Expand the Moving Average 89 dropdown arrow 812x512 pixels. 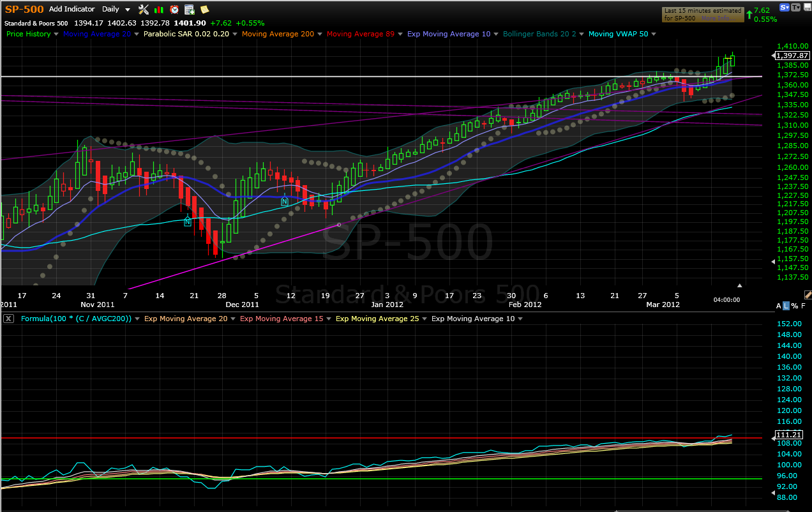tap(400, 34)
